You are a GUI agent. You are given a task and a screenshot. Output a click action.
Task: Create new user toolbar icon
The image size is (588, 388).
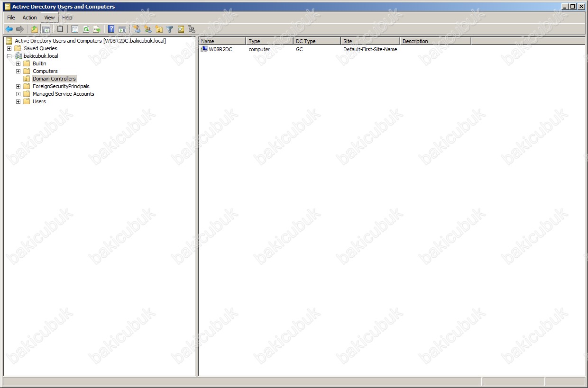pos(137,29)
